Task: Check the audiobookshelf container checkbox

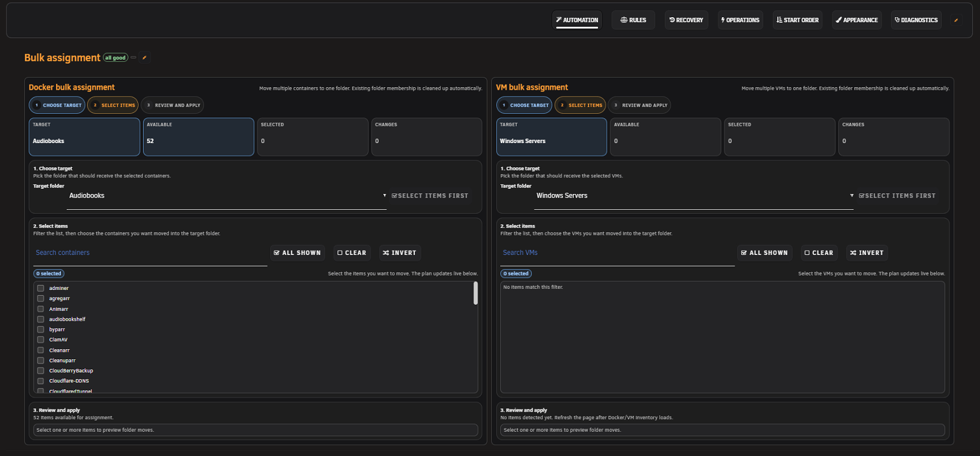Action: click(x=41, y=319)
